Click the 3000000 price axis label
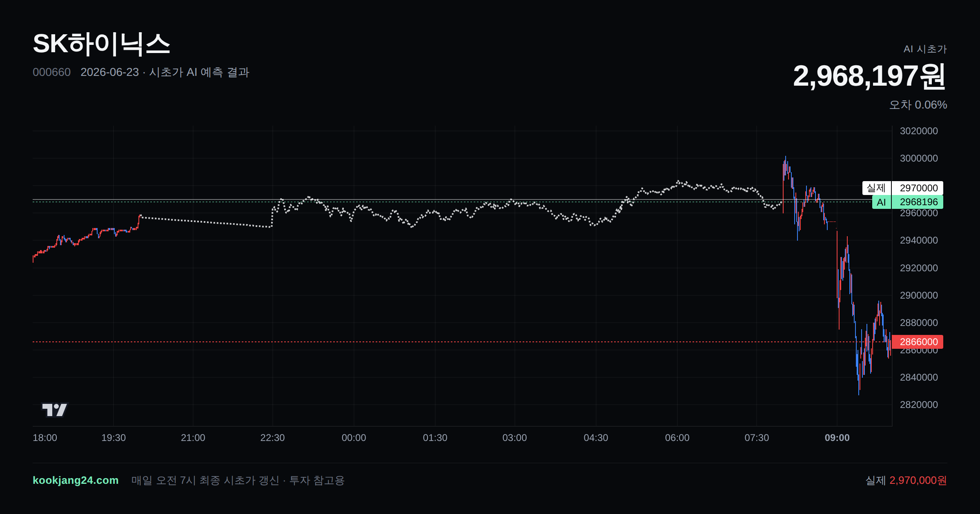This screenshot has width=980, height=514. 919,158
